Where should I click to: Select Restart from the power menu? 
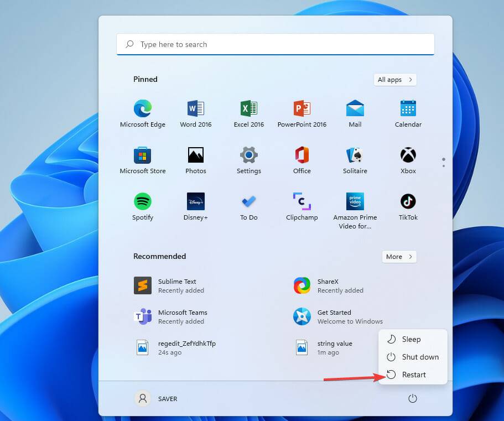(x=414, y=375)
